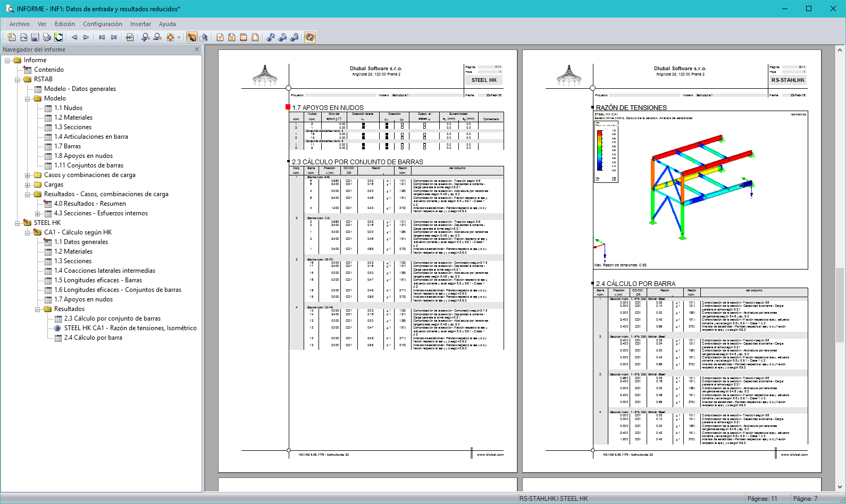Jump to first page icon
This screenshot has height=504, width=846.
click(x=102, y=37)
